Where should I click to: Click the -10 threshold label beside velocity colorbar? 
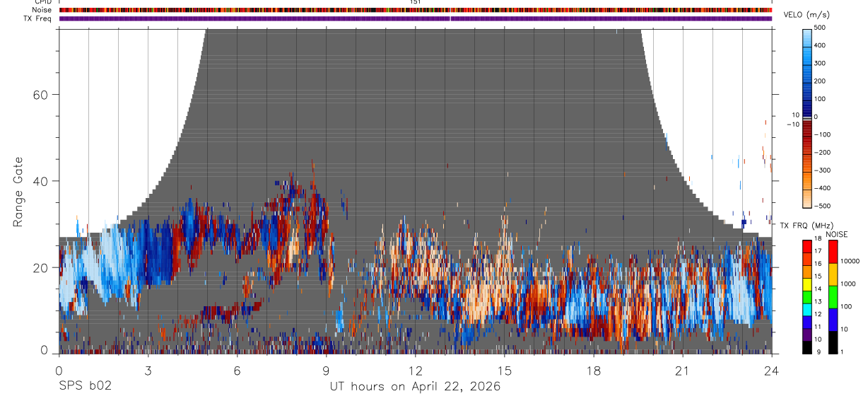pyautogui.click(x=792, y=124)
